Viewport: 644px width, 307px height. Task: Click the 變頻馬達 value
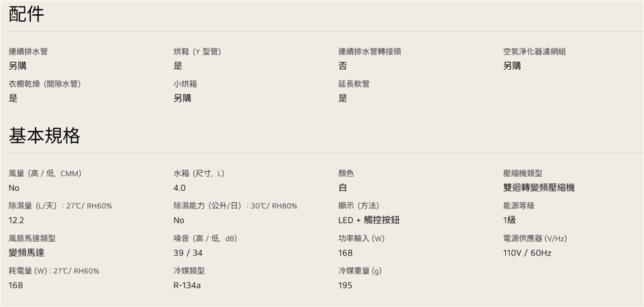point(26,253)
